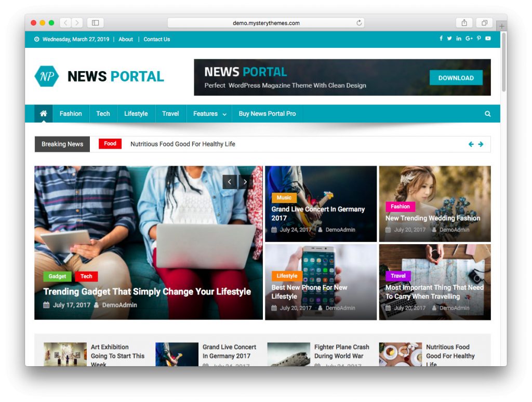Viewport: 532px width, 402px height.
Task: Click the red Food category tag
Action: [110, 143]
